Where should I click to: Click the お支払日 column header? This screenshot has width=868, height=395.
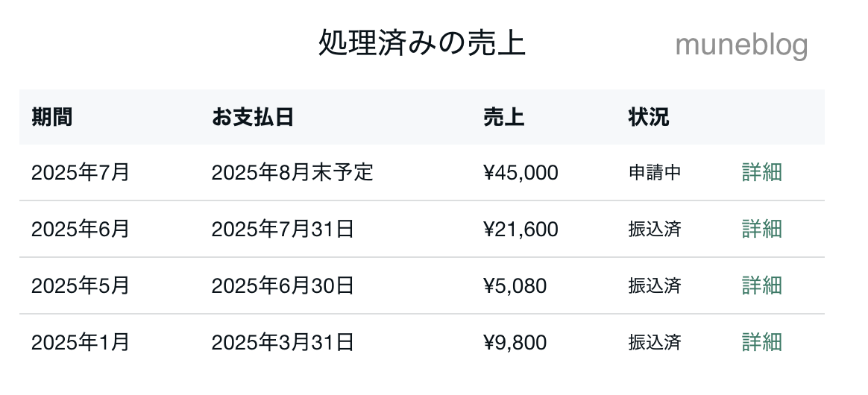click(x=253, y=117)
